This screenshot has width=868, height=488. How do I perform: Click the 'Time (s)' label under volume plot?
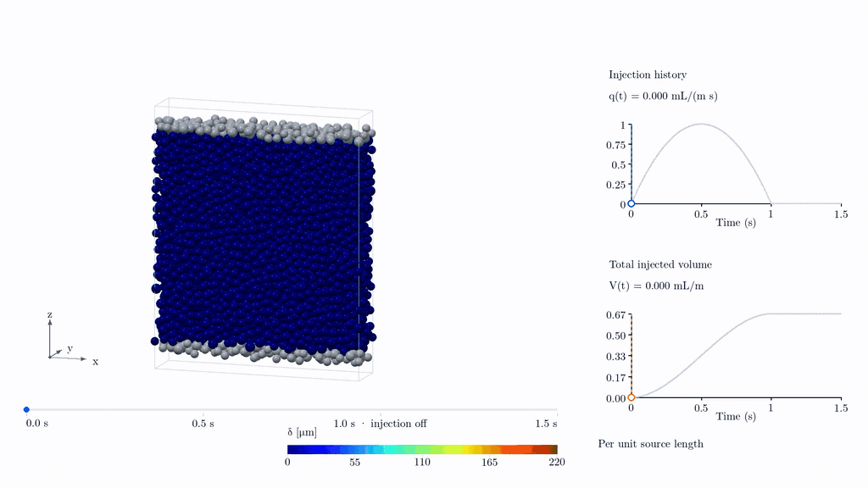point(736,416)
